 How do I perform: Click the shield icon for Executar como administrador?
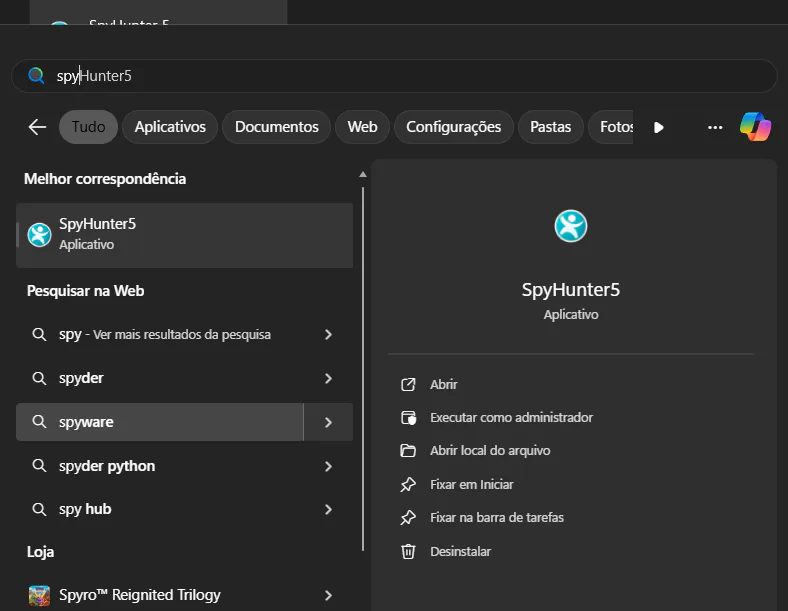click(x=408, y=417)
